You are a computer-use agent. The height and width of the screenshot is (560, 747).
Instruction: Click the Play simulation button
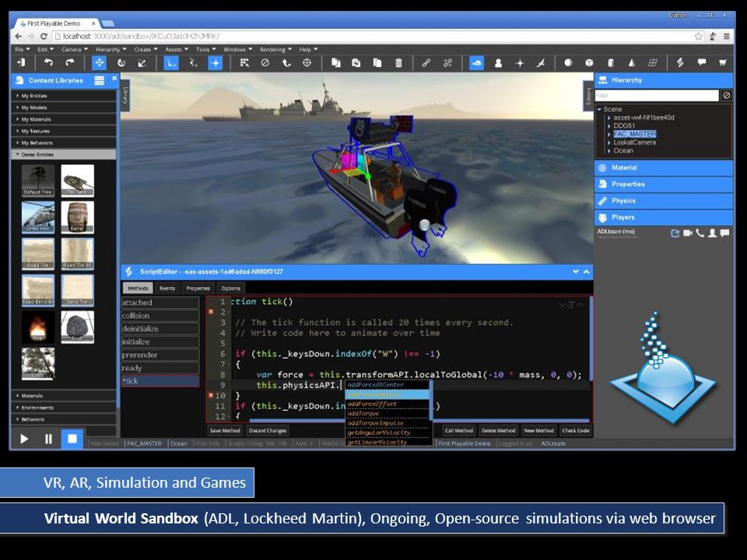pos(24,439)
